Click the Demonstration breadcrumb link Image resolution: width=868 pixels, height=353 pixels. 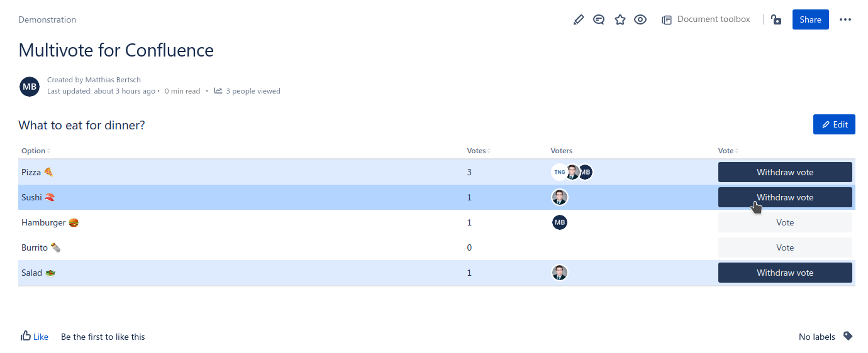click(x=47, y=19)
